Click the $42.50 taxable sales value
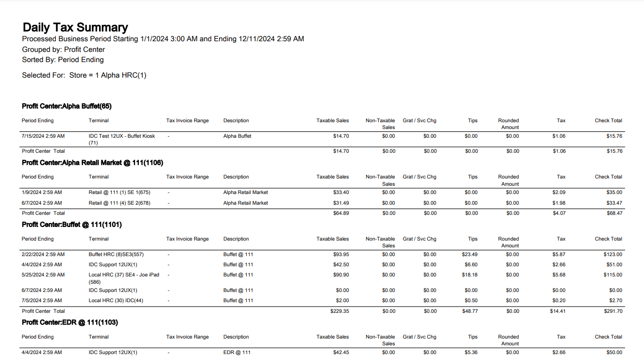The image size is (644, 356). 341,265
